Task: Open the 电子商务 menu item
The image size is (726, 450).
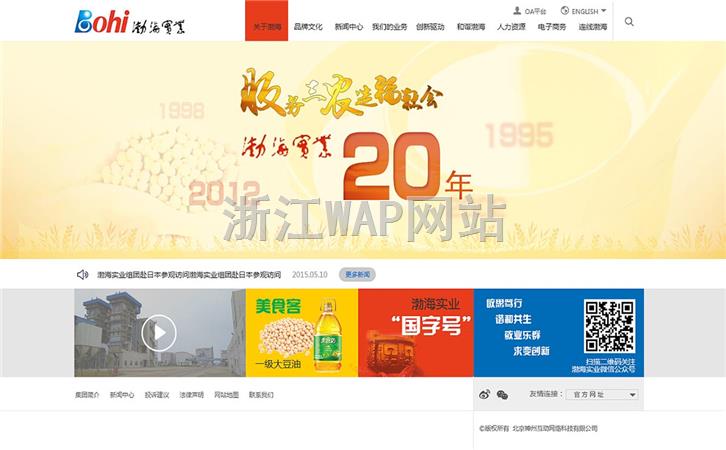Action: [x=552, y=27]
